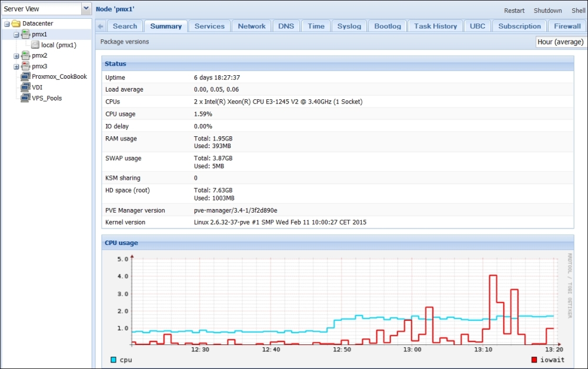Expand the pmx3 tree node
588x369 pixels.
16,66
